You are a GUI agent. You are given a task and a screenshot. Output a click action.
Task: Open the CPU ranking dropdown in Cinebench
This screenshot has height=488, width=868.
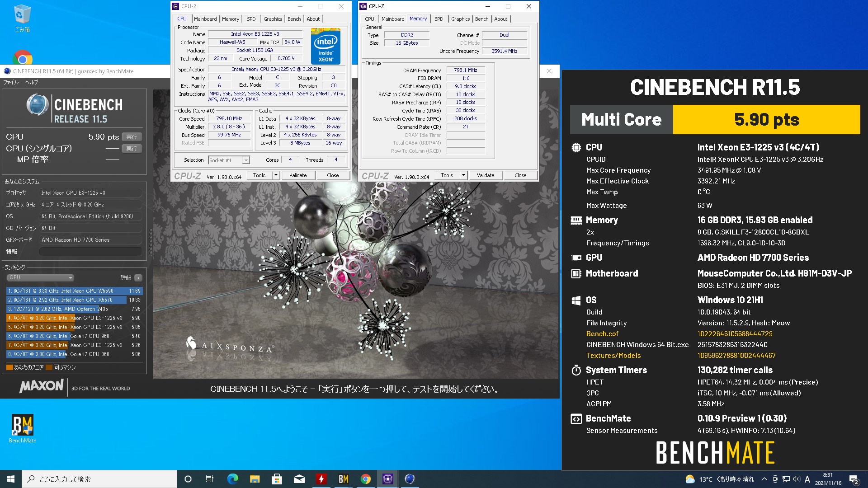tap(40, 277)
